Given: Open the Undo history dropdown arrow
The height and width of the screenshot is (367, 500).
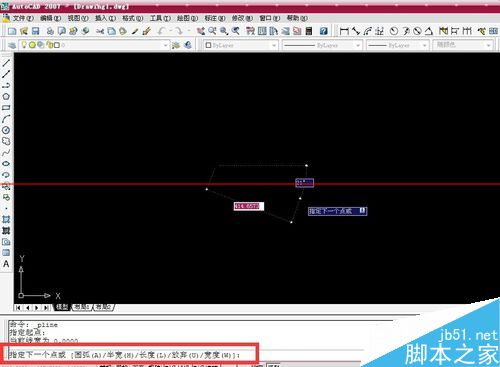Looking at the screenshot, I should [x=170, y=31].
